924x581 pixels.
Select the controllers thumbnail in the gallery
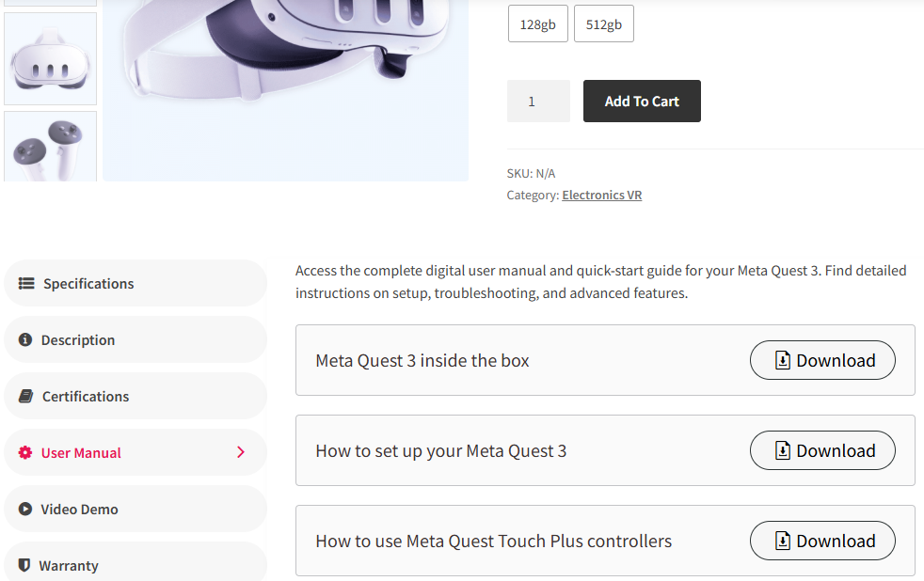(50, 147)
